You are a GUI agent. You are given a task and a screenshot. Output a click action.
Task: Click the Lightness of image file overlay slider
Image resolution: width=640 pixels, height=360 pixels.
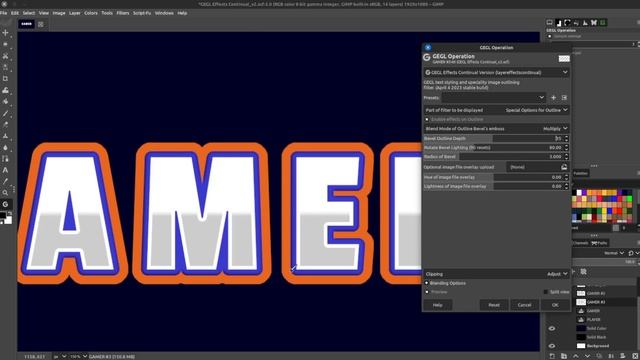[493, 187]
